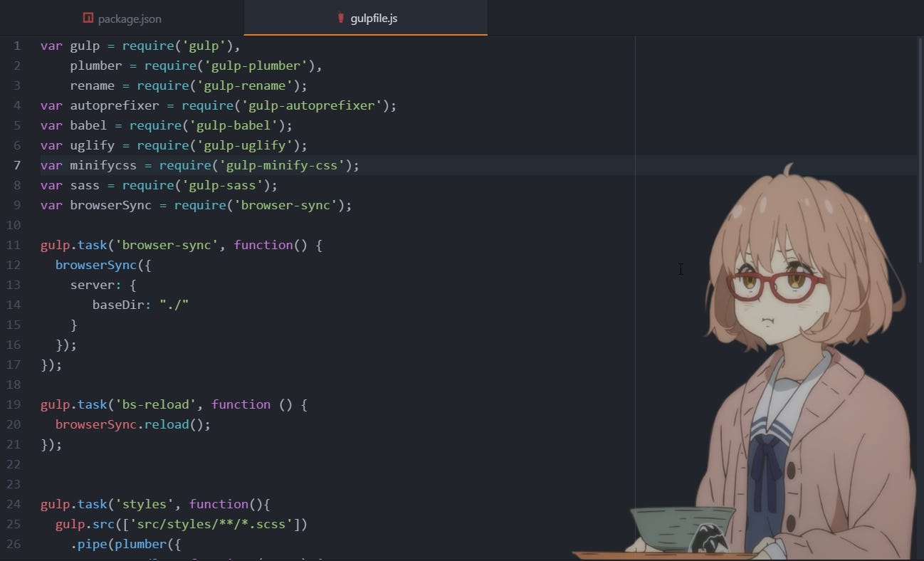924x561 pixels.
Task: Click line number 19 in the gutter
Action: 14,404
